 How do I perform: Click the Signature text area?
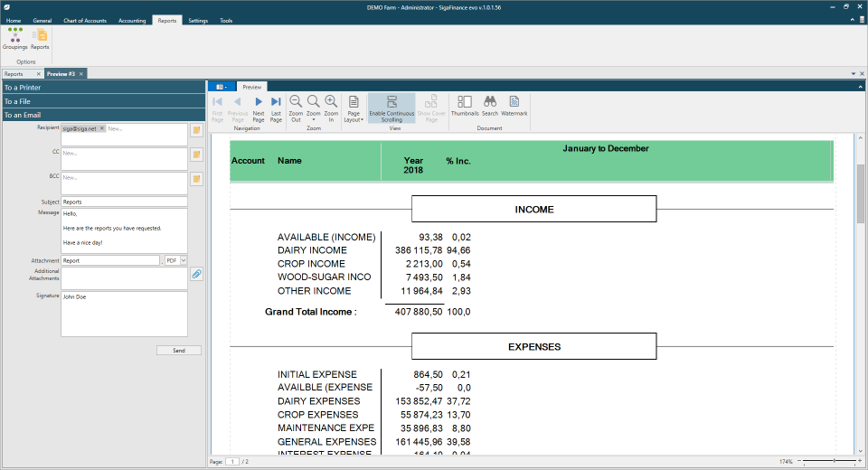(124, 314)
